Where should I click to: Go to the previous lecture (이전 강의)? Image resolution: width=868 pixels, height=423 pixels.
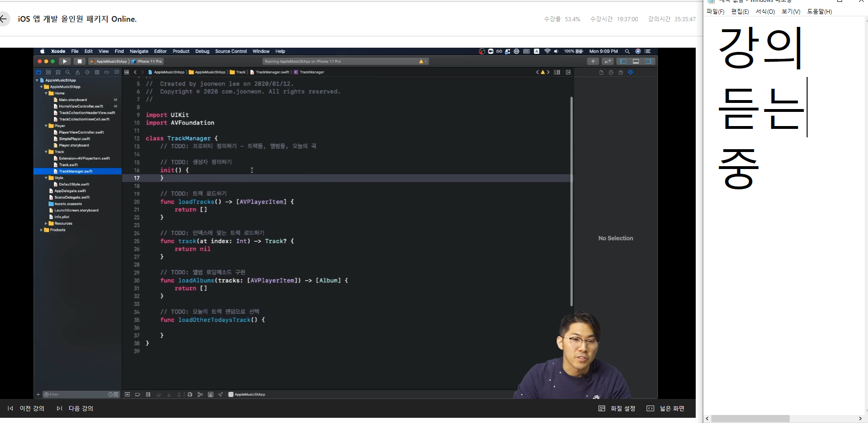[x=26, y=408]
